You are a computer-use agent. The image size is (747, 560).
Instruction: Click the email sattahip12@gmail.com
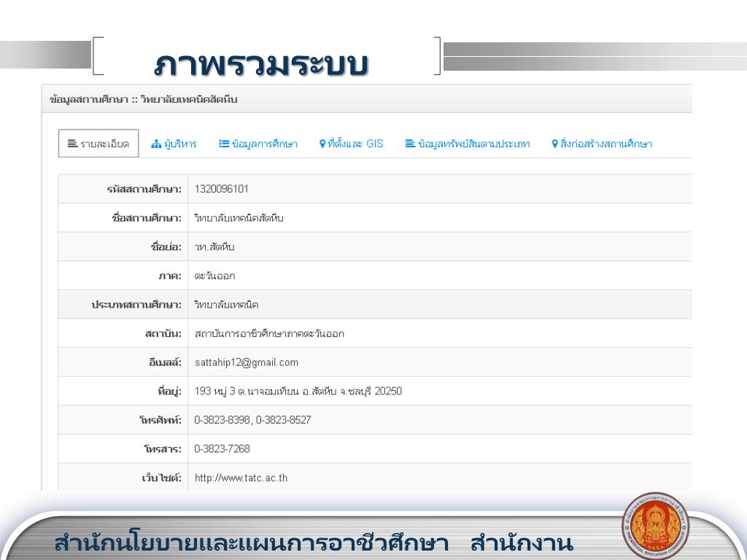(247, 362)
